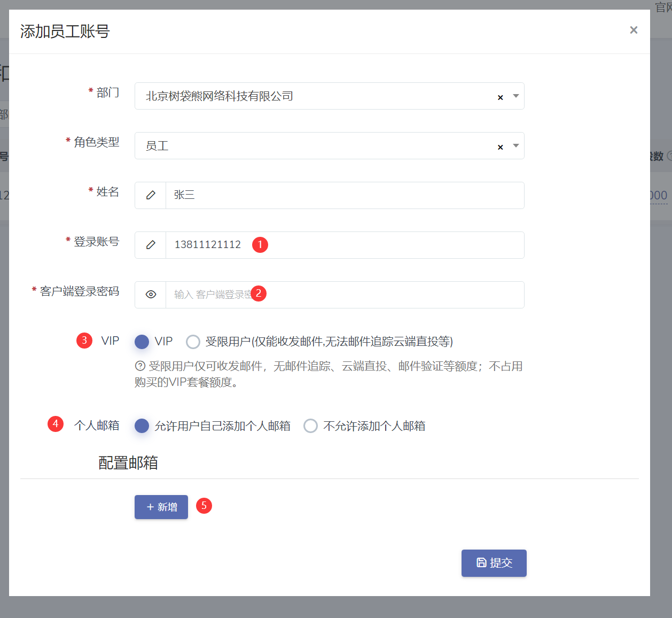Select the 受限用户 radio option

193,342
